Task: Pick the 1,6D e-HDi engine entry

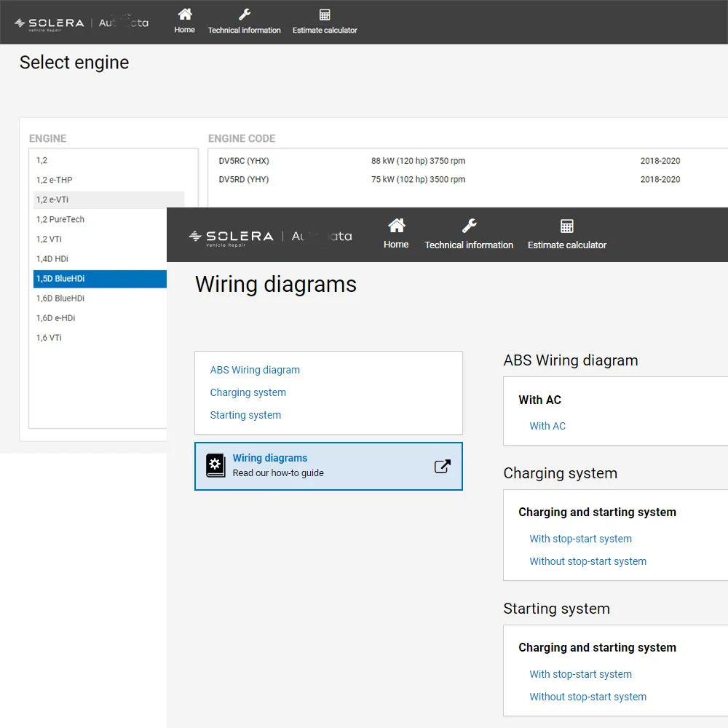Action: 55,318
